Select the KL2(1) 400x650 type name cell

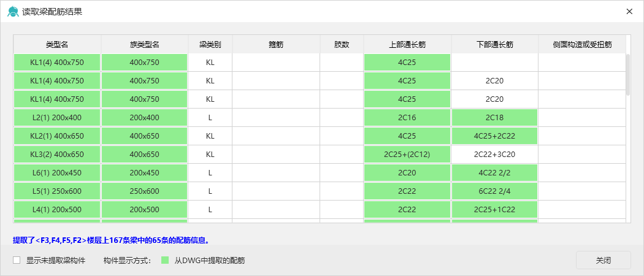click(57, 136)
